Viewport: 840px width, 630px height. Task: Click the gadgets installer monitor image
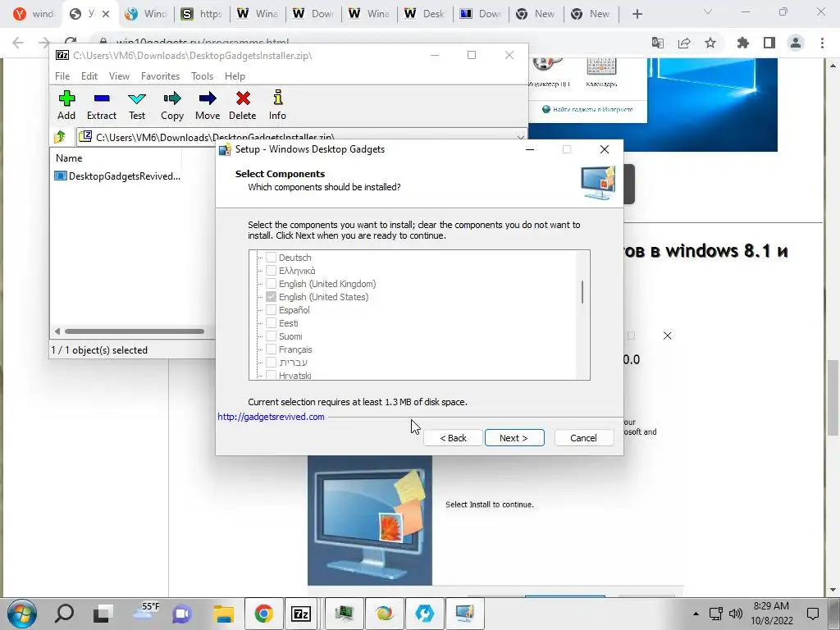[x=370, y=520]
